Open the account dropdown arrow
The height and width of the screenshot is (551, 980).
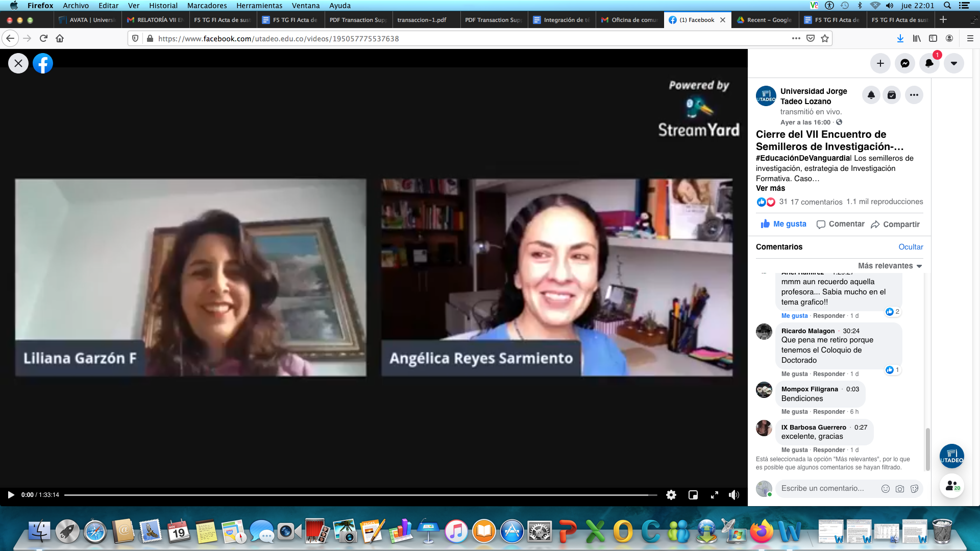tap(953, 63)
